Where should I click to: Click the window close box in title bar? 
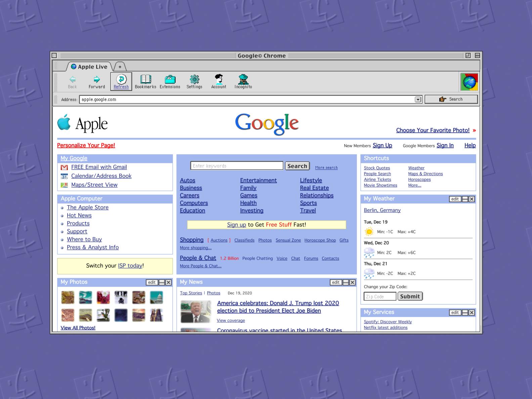54,55
